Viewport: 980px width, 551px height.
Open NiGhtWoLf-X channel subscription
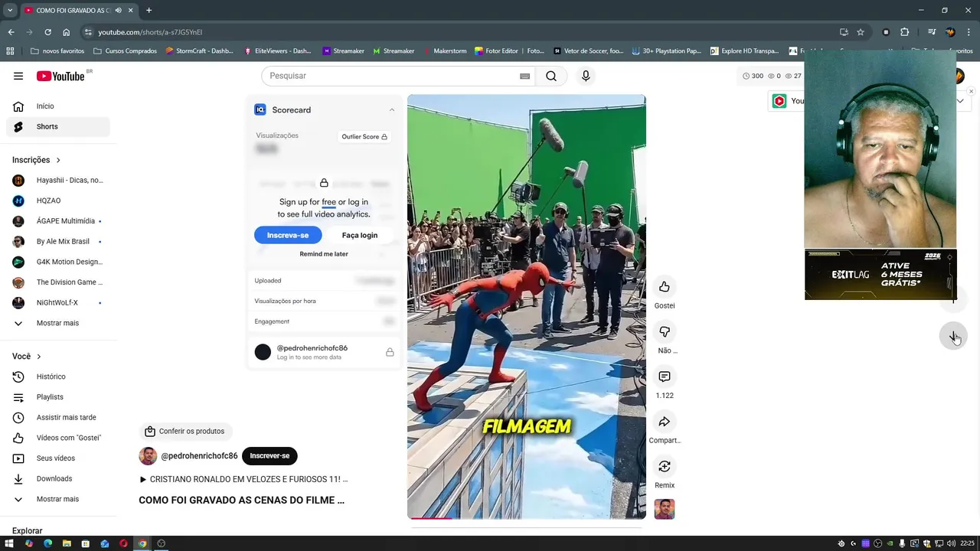[x=58, y=303]
